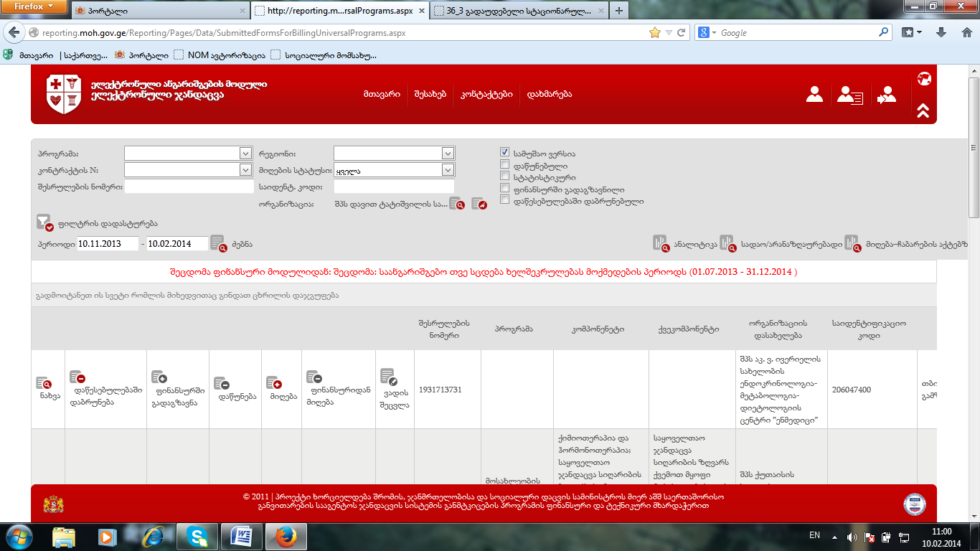
Task: Click the ვადის შეცვლა (change deadline) icon
Action: point(388,377)
